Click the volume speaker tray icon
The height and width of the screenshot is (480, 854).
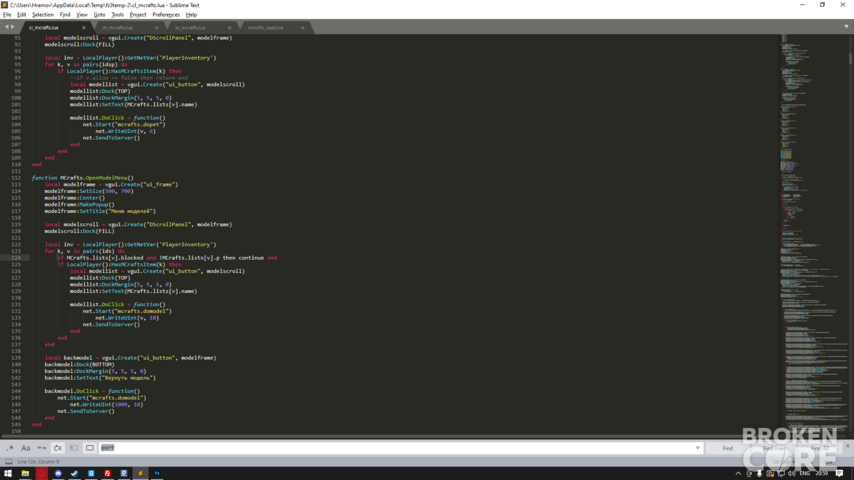pos(791,473)
